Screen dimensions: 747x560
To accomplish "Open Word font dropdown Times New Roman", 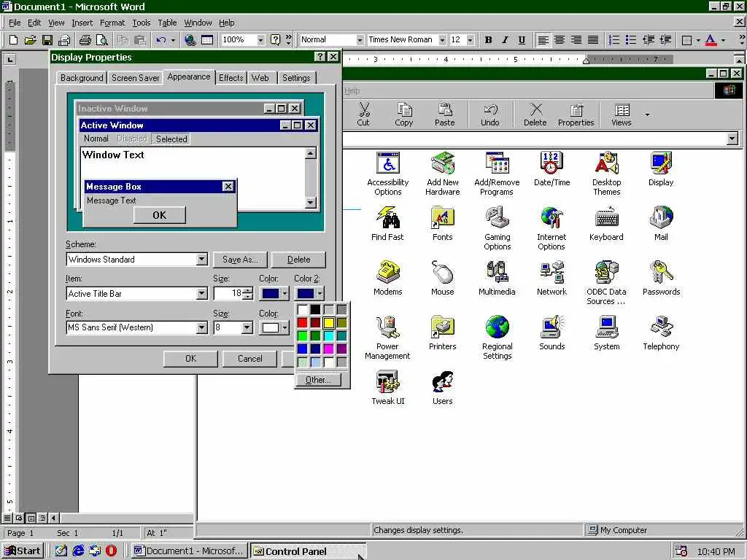I will click(x=443, y=40).
